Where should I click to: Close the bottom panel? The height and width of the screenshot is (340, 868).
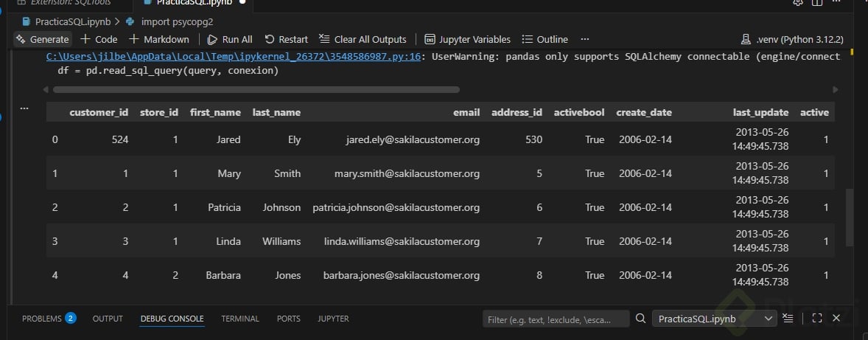pos(836,319)
